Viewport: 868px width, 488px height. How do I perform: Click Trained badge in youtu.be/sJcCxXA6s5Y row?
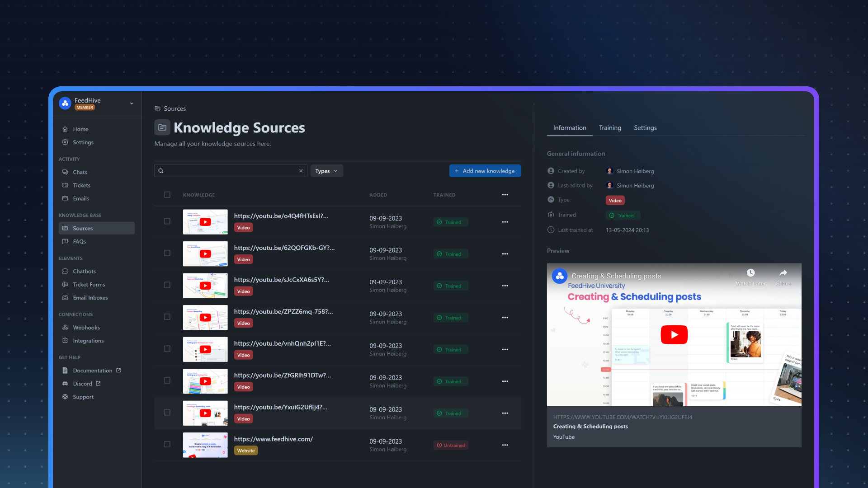[x=451, y=286]
